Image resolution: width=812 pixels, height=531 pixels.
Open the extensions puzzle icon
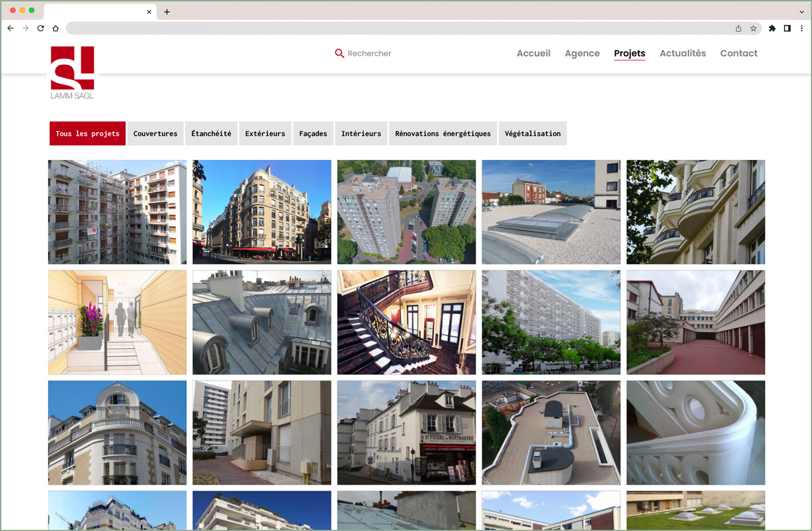[x=772, y=28]
